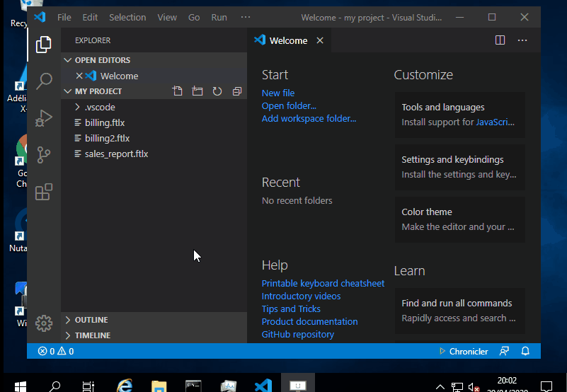Image resolution: width=567 pixels, height=392 pixels.
Task: Show errors and warnings in status bar
Action: [x=56, y=351]
